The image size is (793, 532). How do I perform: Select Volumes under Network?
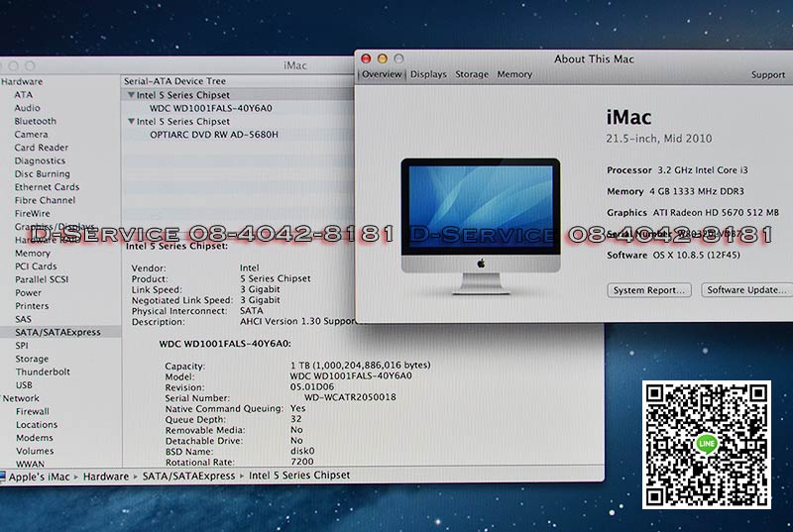(x=35, y=451)
